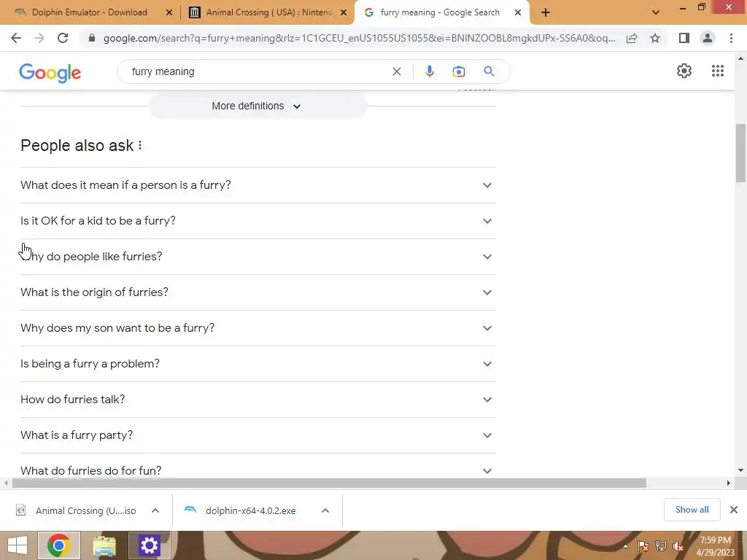Switch to Dolphin Emulator - Download tab
This screenshot has width=747, height=560.
[88, 12]
